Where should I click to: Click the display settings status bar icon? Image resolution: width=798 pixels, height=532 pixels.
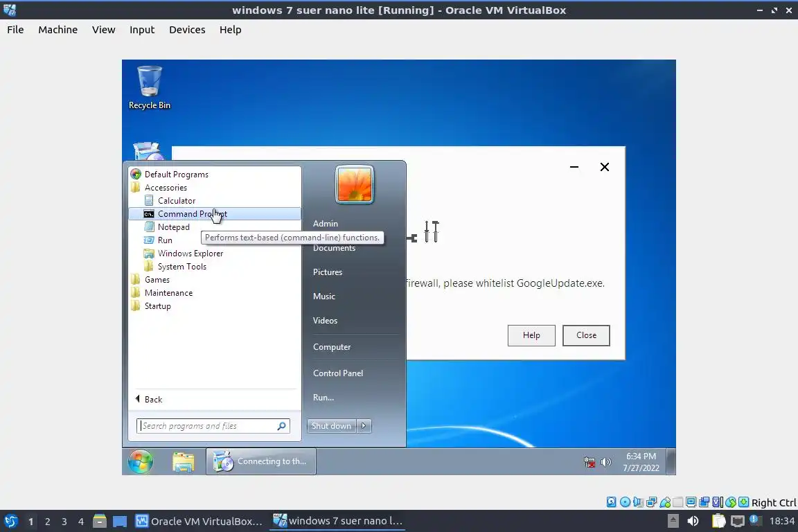691,502
